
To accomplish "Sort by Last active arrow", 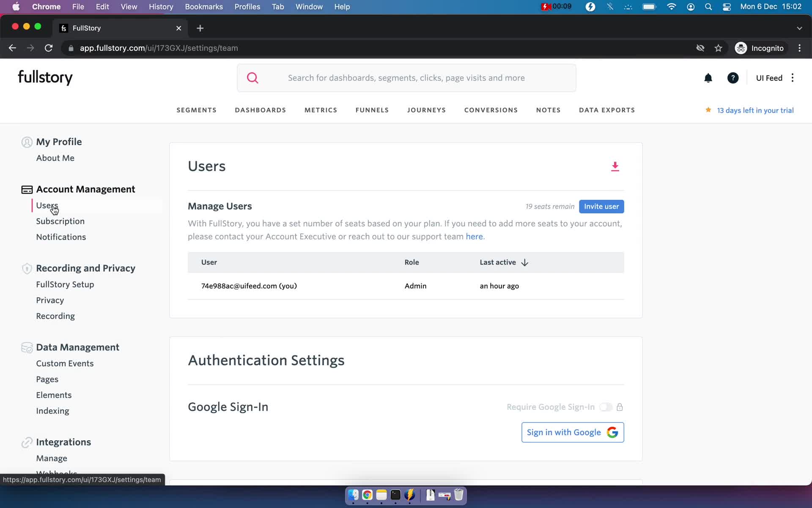I will (524, 262).
